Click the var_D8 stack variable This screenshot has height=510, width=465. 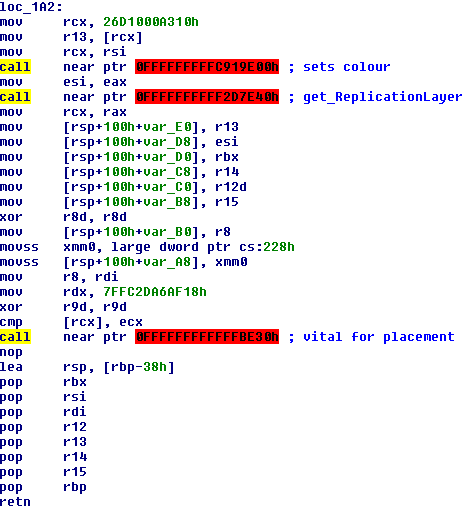[168, 142]
